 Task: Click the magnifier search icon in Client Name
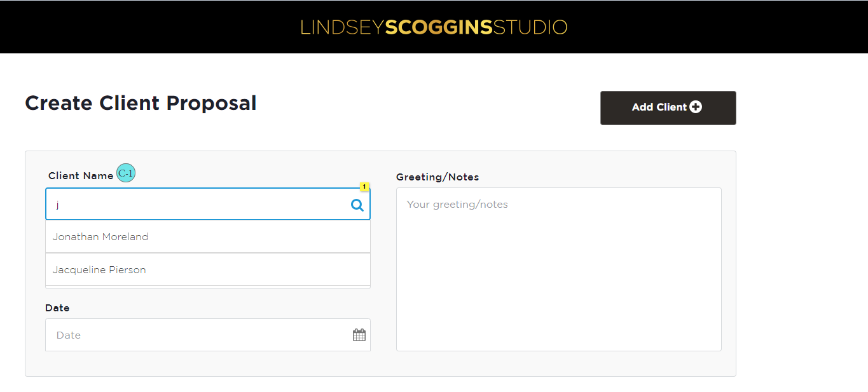[357, 205]
